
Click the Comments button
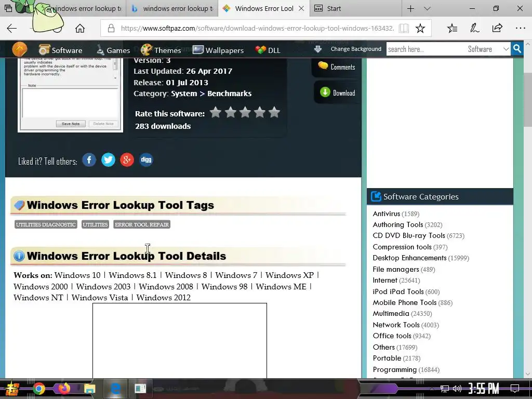tap(337, 67)
